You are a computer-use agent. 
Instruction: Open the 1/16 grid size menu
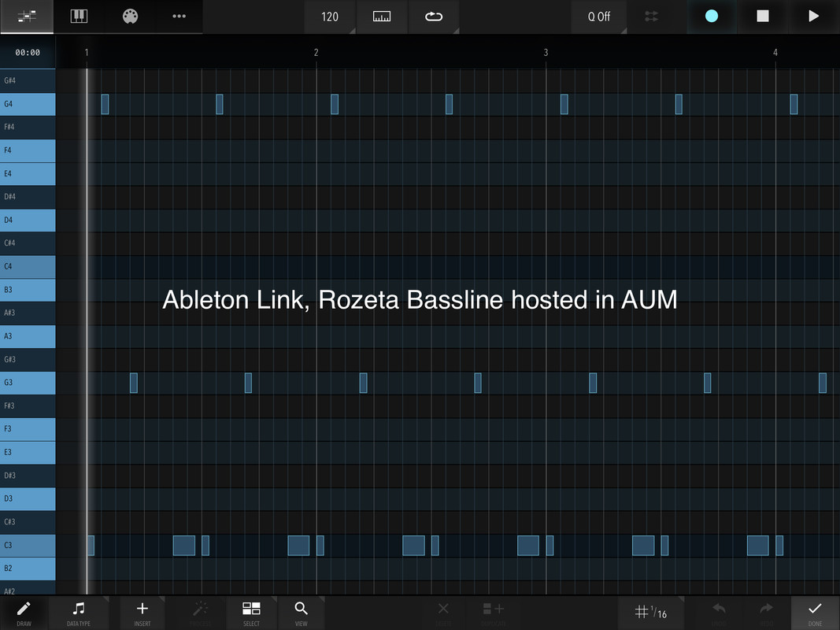point(651,613)
